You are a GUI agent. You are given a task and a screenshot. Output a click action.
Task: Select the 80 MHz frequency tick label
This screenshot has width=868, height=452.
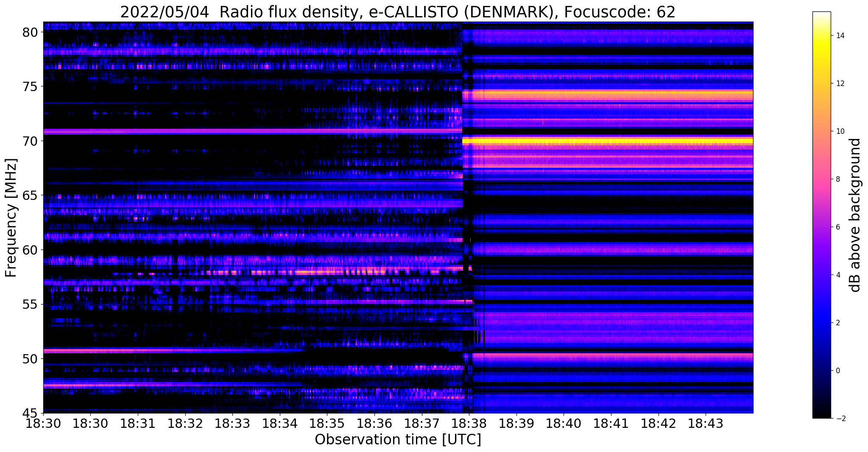(x=30, y=32)
